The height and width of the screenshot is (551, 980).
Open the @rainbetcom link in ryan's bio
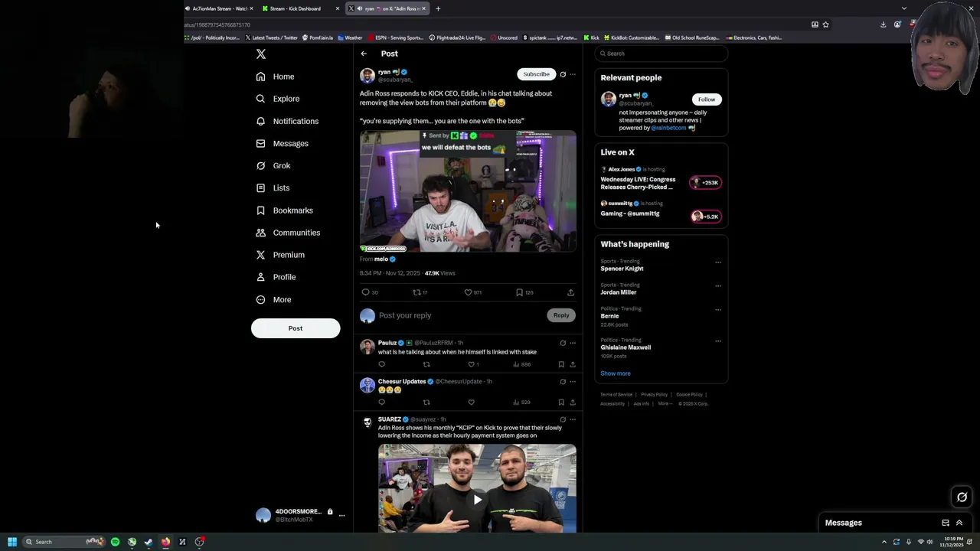(x=668, y=128)
